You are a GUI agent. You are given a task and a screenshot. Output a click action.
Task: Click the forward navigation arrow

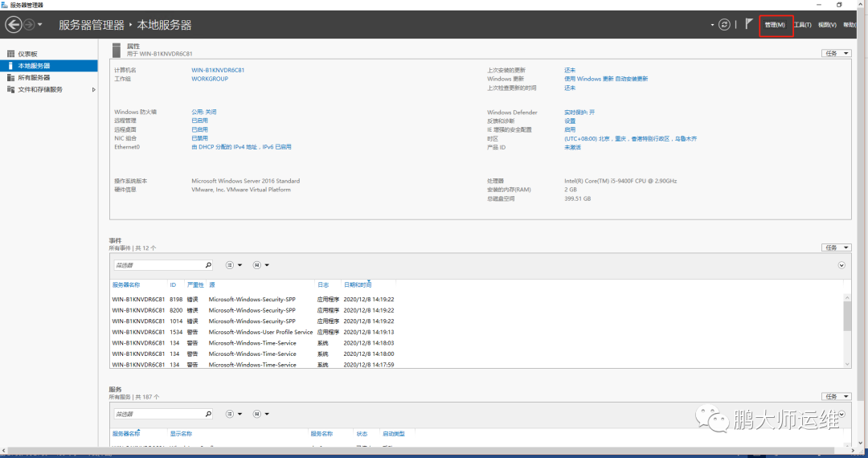click(29, 25)
